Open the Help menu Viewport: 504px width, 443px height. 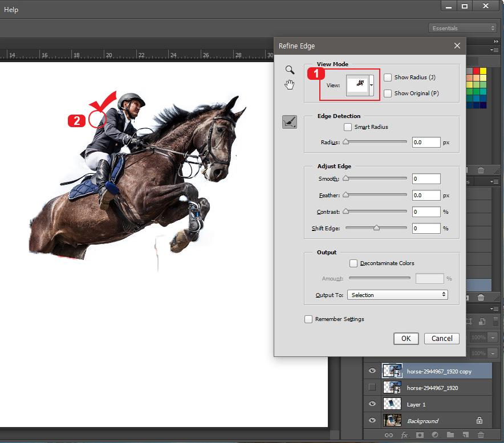tap(11, 10)
